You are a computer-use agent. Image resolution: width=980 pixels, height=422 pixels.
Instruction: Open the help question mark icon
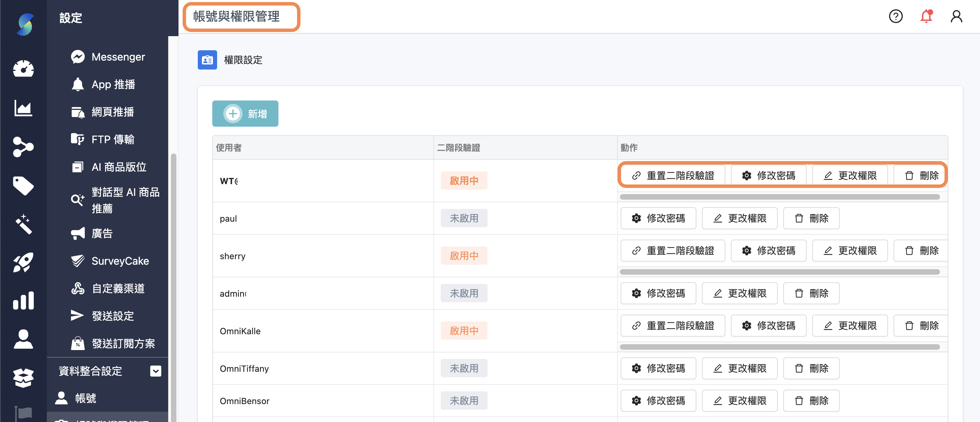[x=896, y=16]
